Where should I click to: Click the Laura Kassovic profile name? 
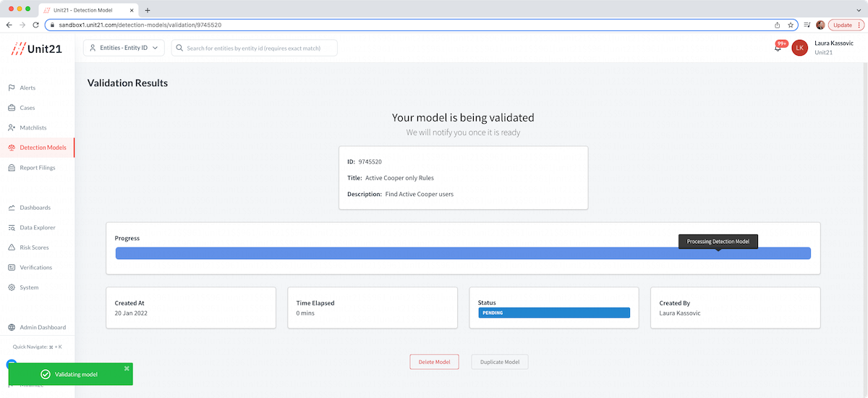tap(834, 43)
